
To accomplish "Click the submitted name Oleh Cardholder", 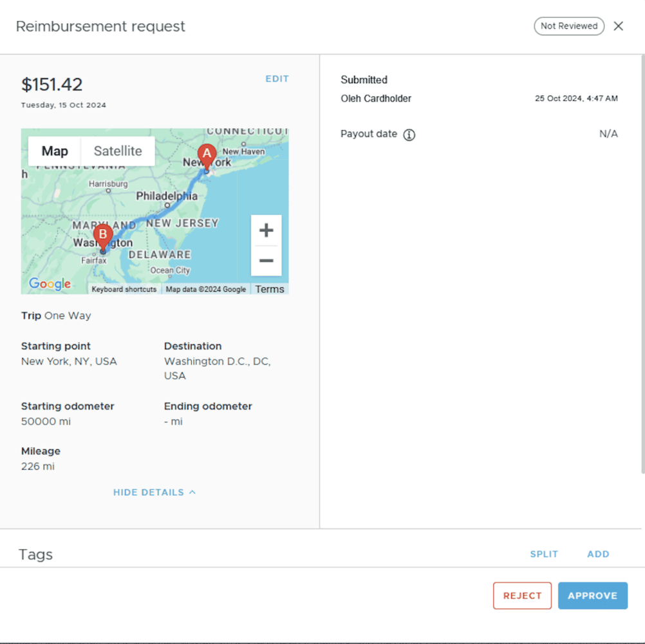I will click(x=375, y=98).
